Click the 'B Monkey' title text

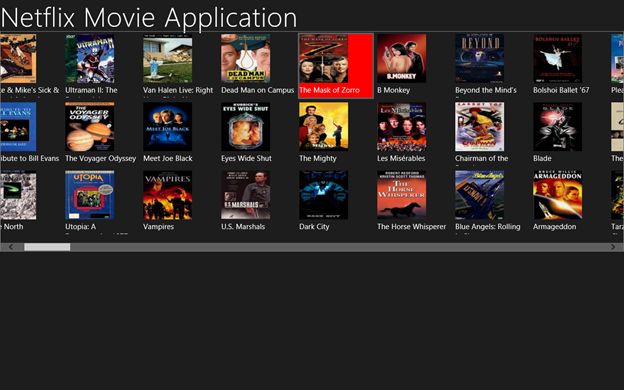click(x=394, y=90)
